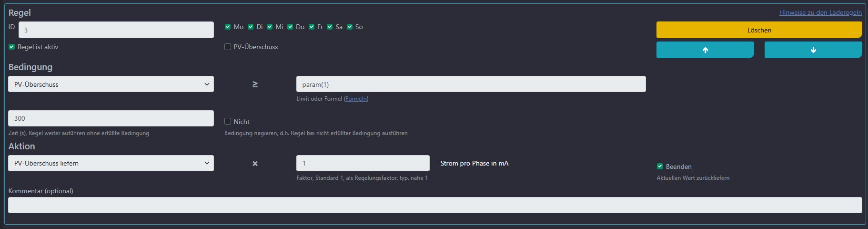Toggle the Regel ist aktiv checkbox
868x229 pixels.
pyautogui.click(x=12, y=47)
